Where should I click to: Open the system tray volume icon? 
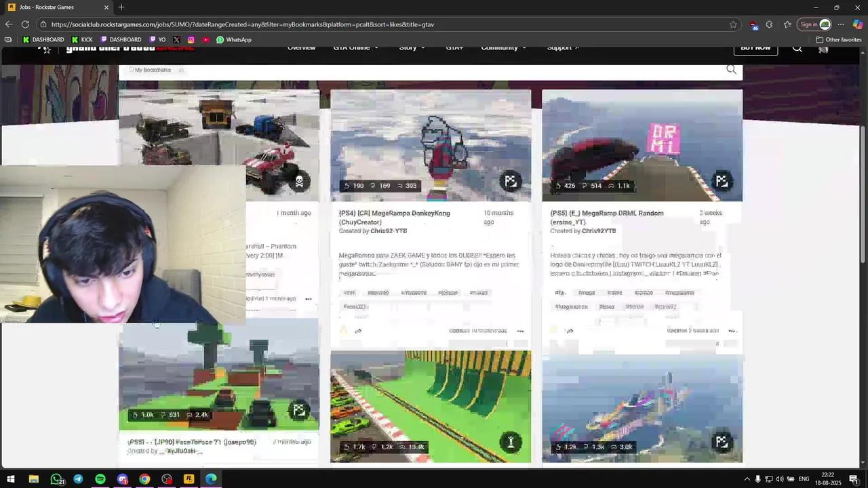pyautogui.click(x=779, y=479)
